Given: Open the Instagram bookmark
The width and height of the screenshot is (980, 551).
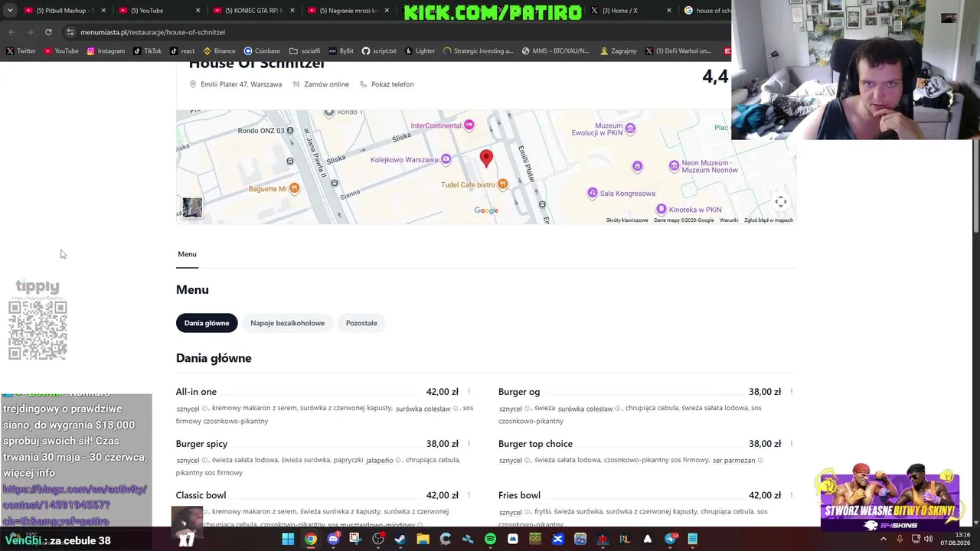Looking at the screenshot, I should pos(106,51).
